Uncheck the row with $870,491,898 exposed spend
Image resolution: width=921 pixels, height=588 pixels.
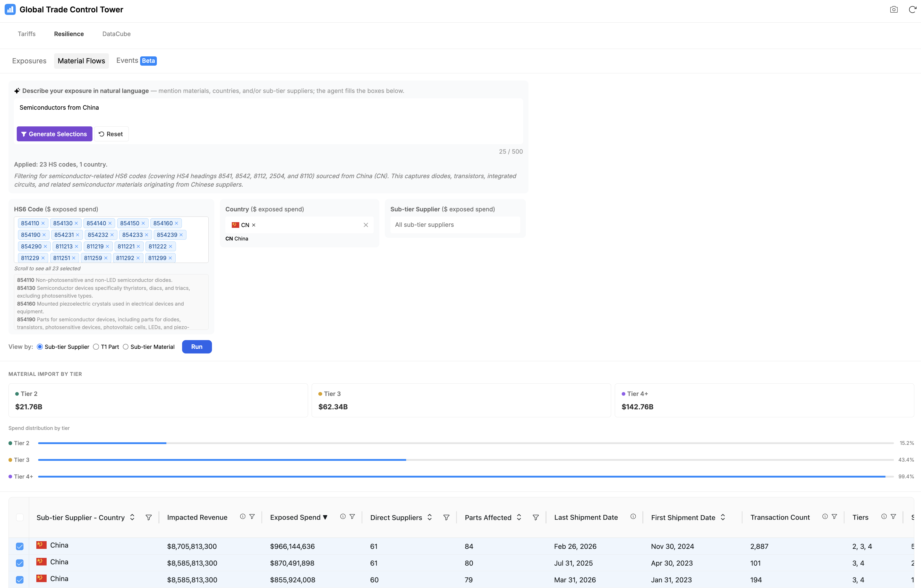coord(20,563)
